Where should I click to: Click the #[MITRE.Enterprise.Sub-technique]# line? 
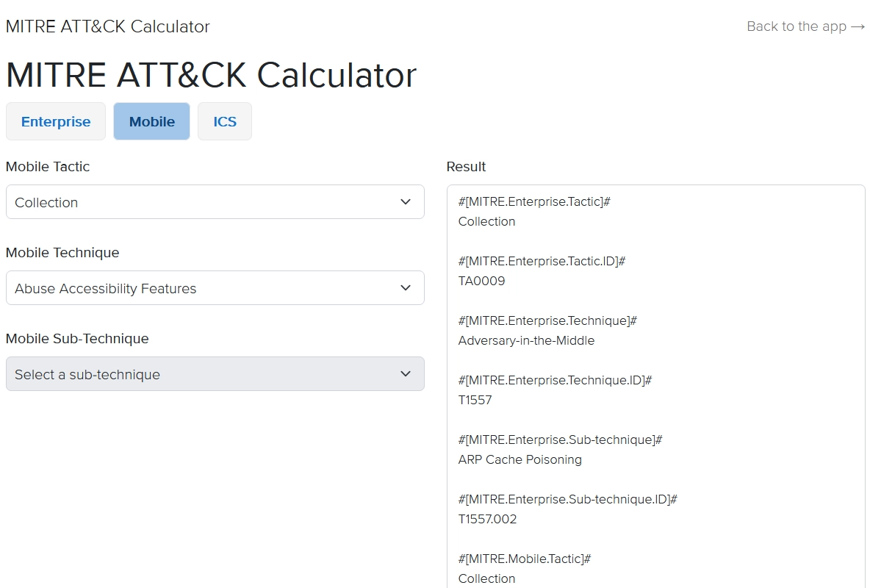tap(561, 440)
